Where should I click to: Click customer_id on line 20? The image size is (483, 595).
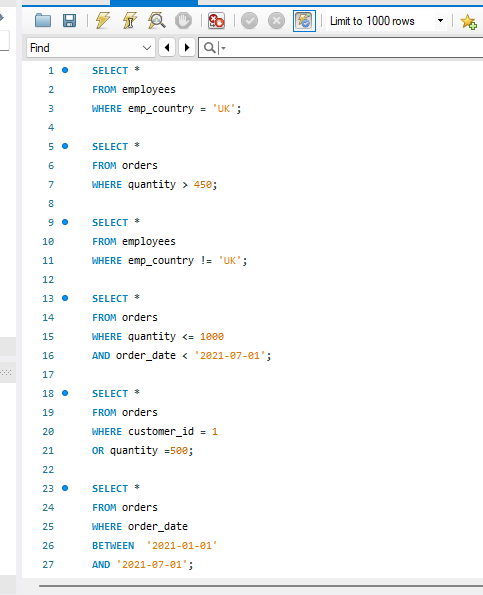(x=161, y=431)
